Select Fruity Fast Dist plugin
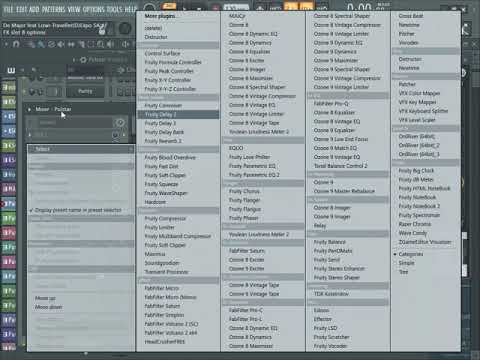The height and width of the screenshot is (360, 480). click(x=161, y=166)
